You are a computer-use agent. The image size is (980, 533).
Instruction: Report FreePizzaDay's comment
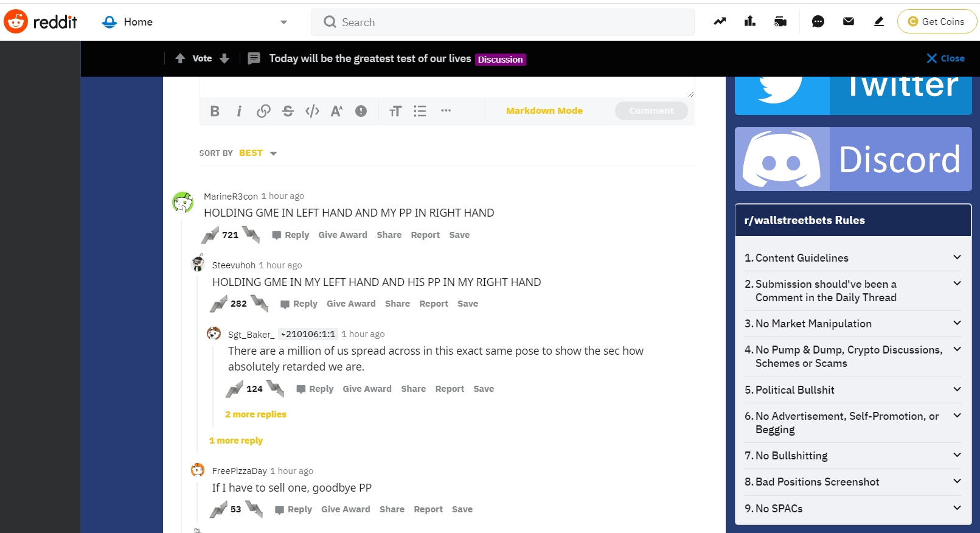[428, 509]
